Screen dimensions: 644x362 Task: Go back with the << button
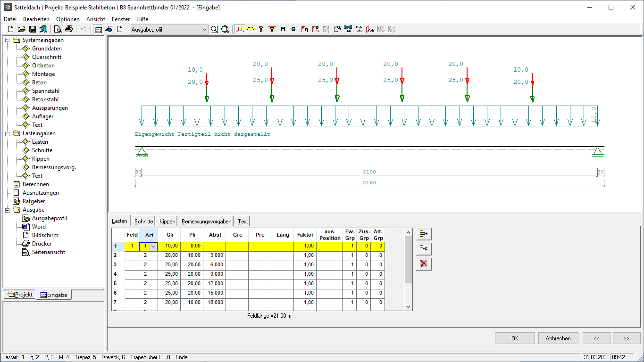[596, 338]
